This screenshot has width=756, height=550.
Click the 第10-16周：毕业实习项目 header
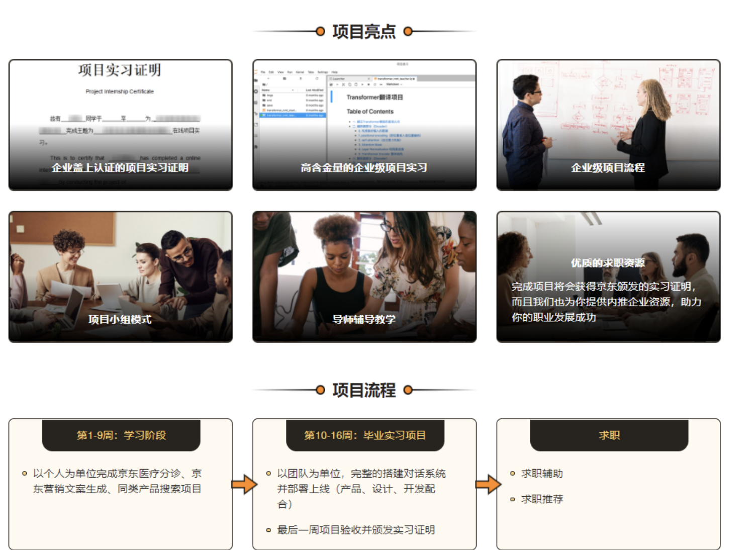pyautogui.click(x=365, y=435)
